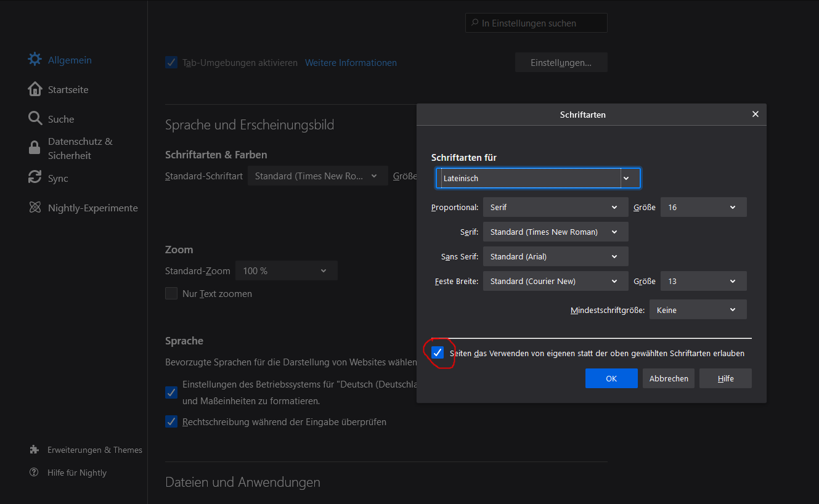Expand the Lateinisch font language dropdown
This screenshot has height=504, width=819.
(537, 178)
